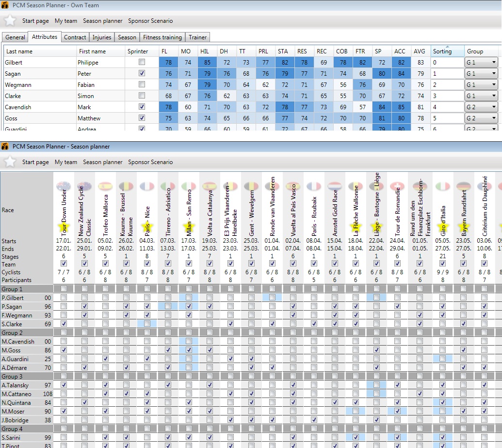This screenshot has width=502, height=448.
Task: Uncheck the Sprinter checkbox for Cavendish
Action: [x=142, y=107]
